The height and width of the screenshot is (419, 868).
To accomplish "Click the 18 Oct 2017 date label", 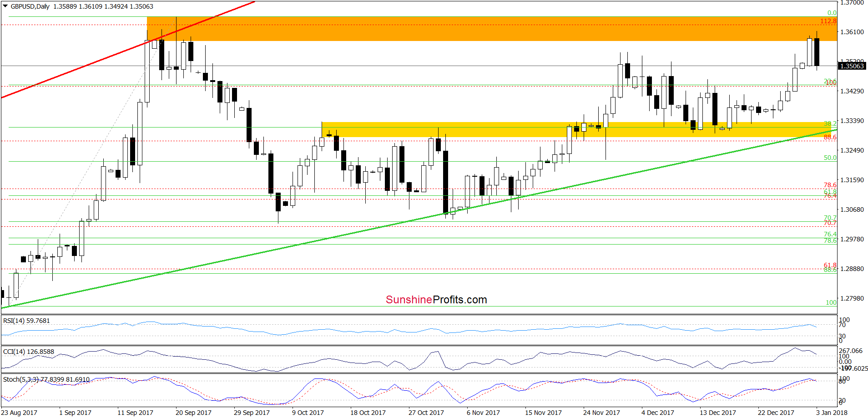I will click(x=368, y=413).
